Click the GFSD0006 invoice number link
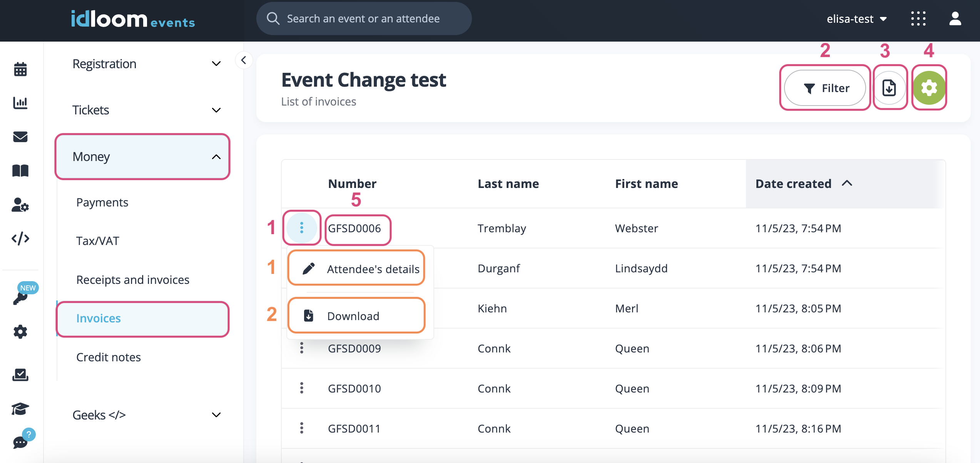Image resolution: width=980 pixels, height=463 pixels. [355, 228]
